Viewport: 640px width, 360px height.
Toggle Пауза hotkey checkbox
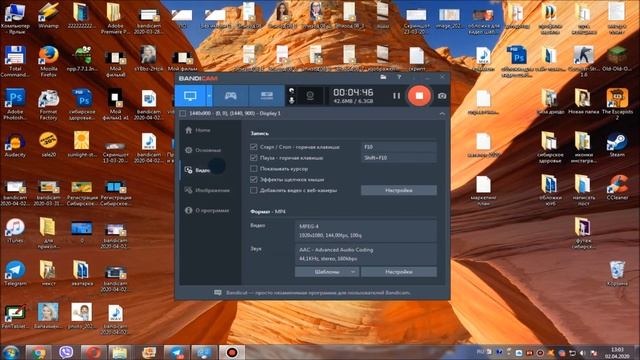253,158
